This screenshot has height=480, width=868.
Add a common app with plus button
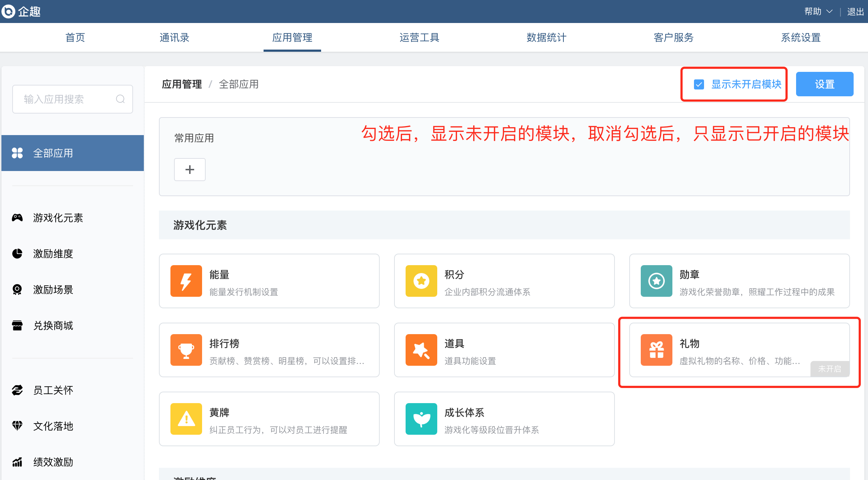click(x=189, y=170)
